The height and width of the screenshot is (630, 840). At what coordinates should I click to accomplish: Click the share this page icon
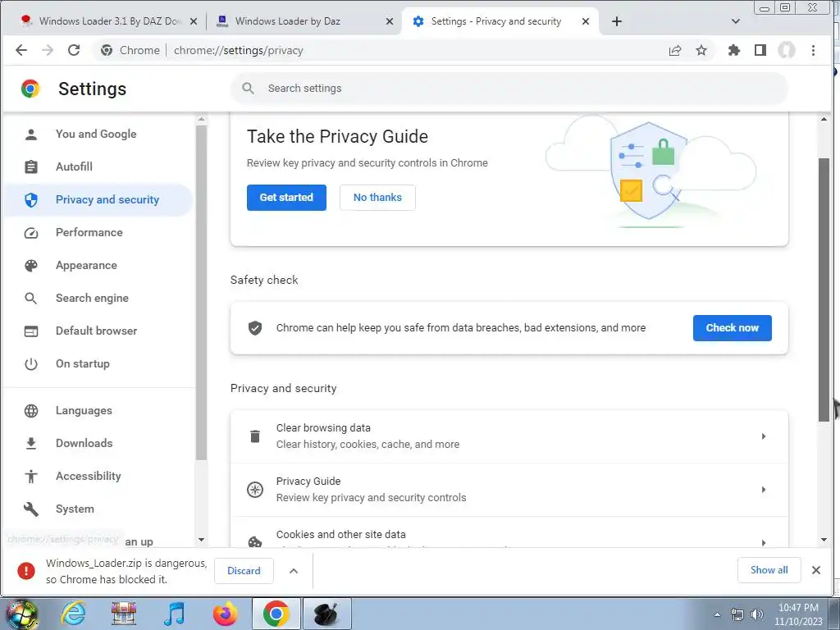click(675, 50)
